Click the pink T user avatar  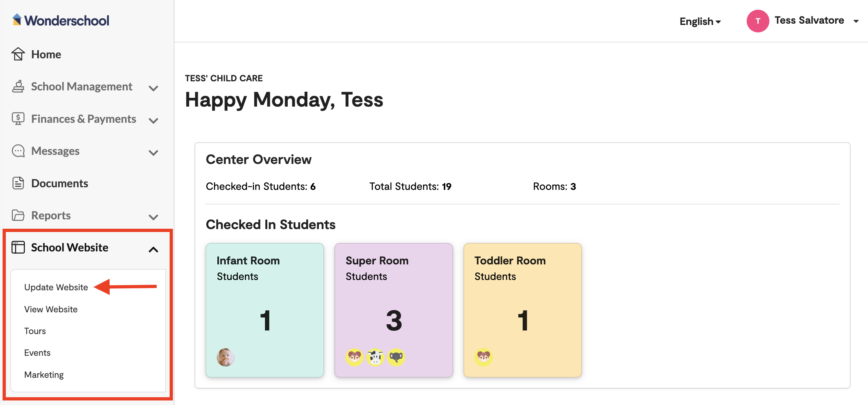tap(757, 21)
